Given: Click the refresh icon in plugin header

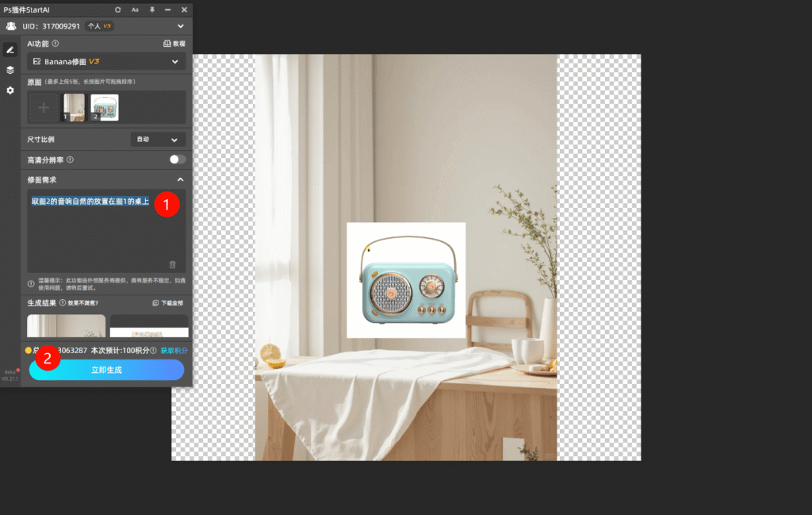Looking at the screenshot, I should (x=118, y=10).
